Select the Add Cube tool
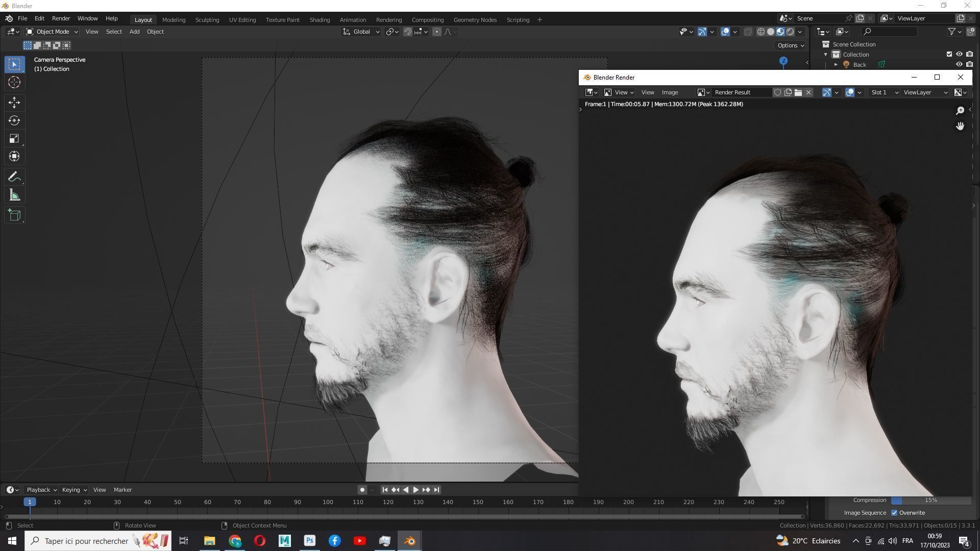This screenshot has width=980, height=551. [x=14, y=215]
